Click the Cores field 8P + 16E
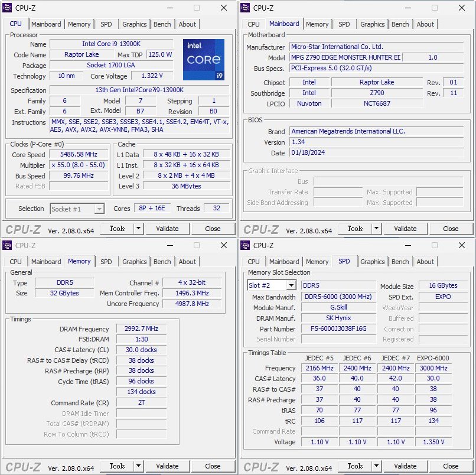The width and height of the screenshot is (476, 475). pyautogui.click(x=152, y=208)
